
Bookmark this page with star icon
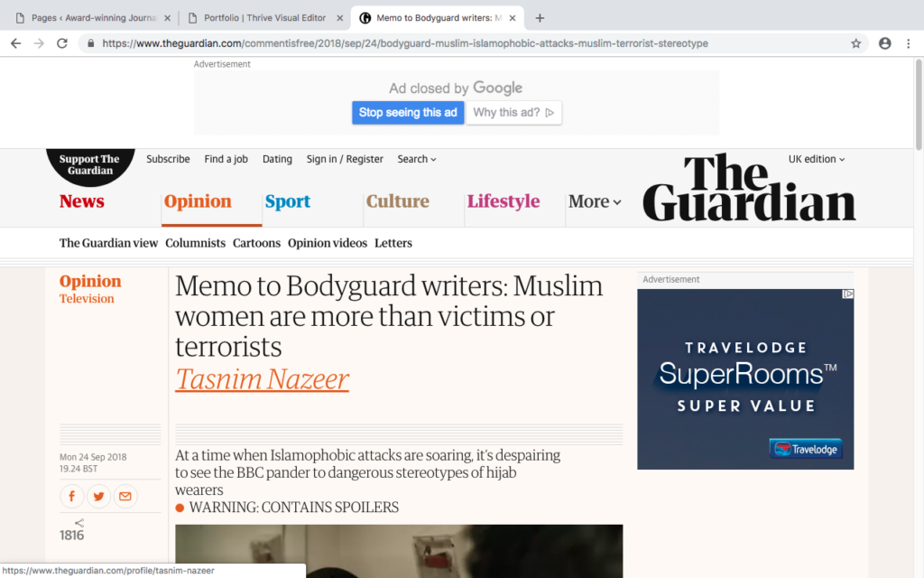coord(855,43)
